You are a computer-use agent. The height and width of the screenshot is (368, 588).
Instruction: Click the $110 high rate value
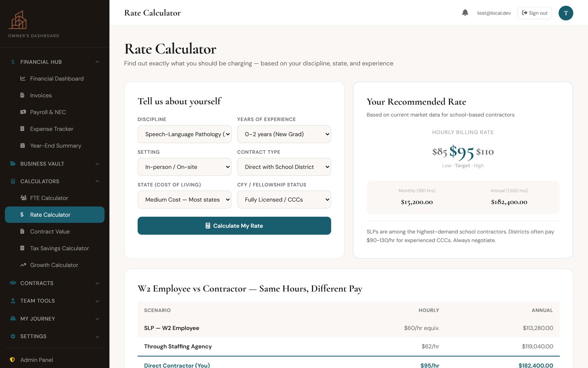[x=485, y=152]
